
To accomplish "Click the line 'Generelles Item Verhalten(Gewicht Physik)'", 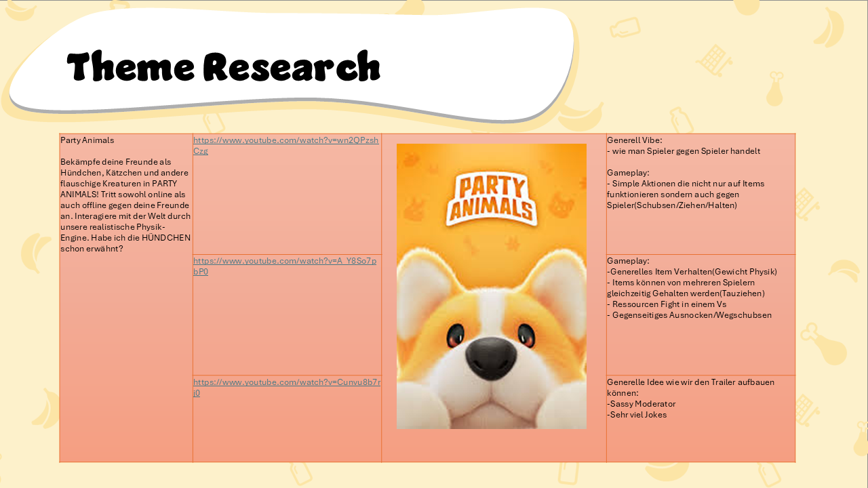I will tap(692, 272).
